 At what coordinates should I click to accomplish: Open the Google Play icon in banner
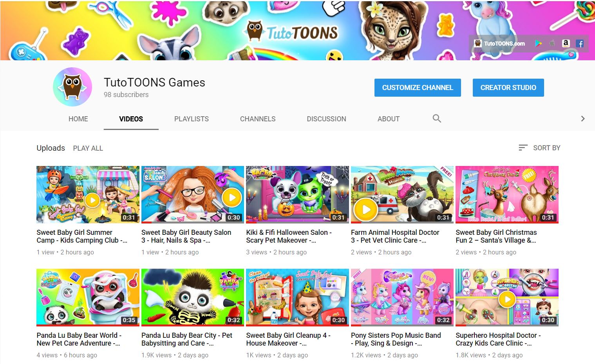click(x=539, y=43)
